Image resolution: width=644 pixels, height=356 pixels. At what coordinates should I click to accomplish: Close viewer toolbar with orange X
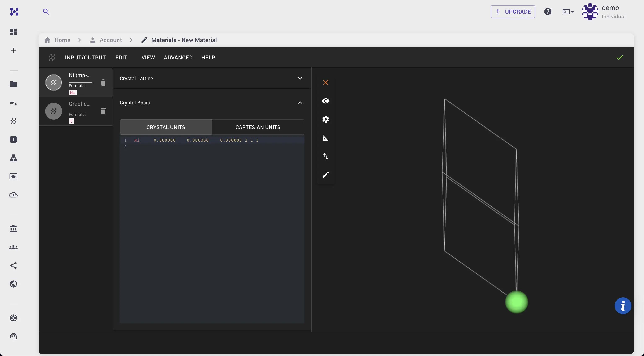326,83
